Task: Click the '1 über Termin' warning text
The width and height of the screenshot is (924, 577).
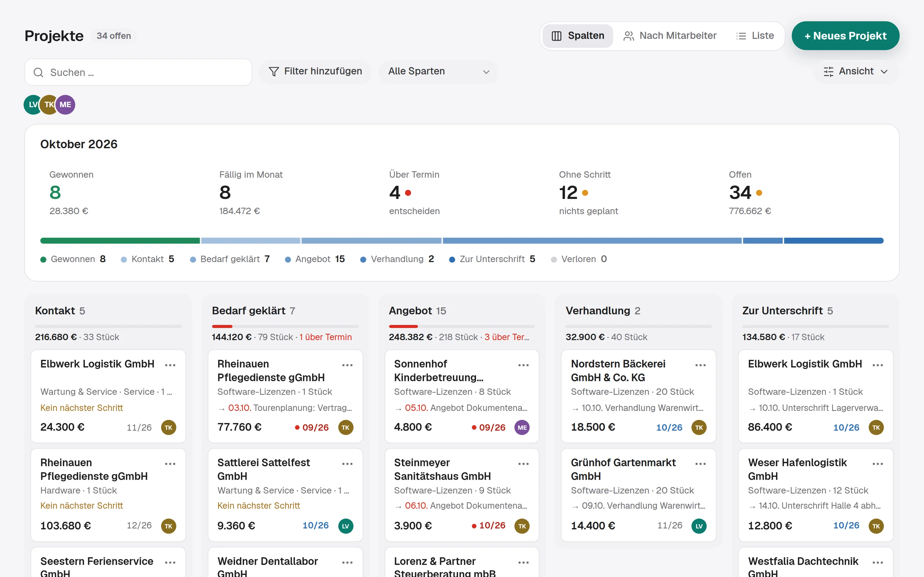Action: tap(325, 337)
